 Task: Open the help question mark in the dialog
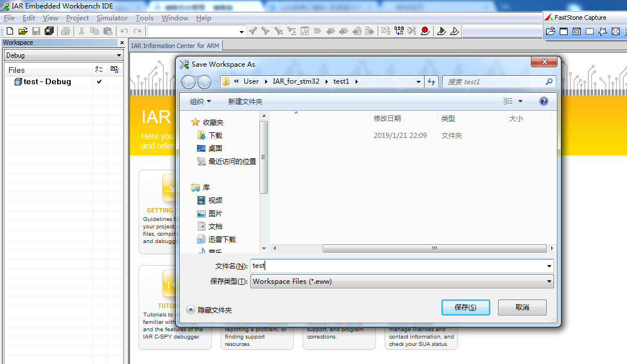[543, 101]
